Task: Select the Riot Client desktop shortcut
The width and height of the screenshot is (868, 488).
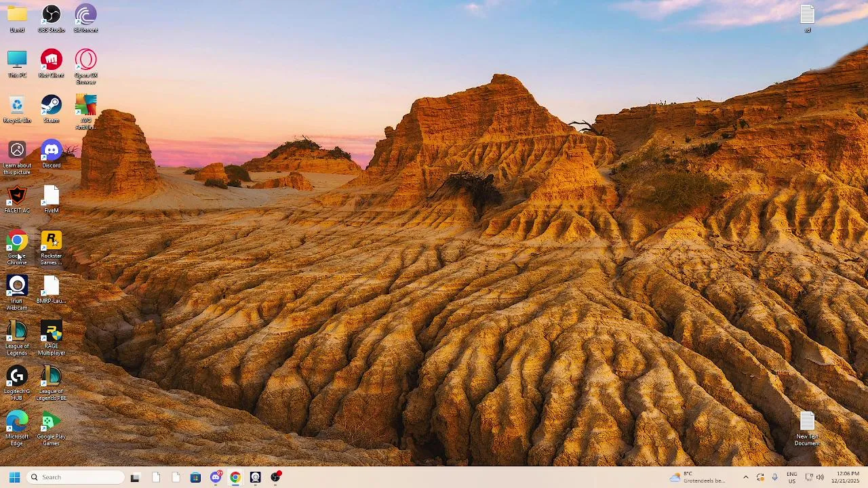Action: tap(52, 64)
